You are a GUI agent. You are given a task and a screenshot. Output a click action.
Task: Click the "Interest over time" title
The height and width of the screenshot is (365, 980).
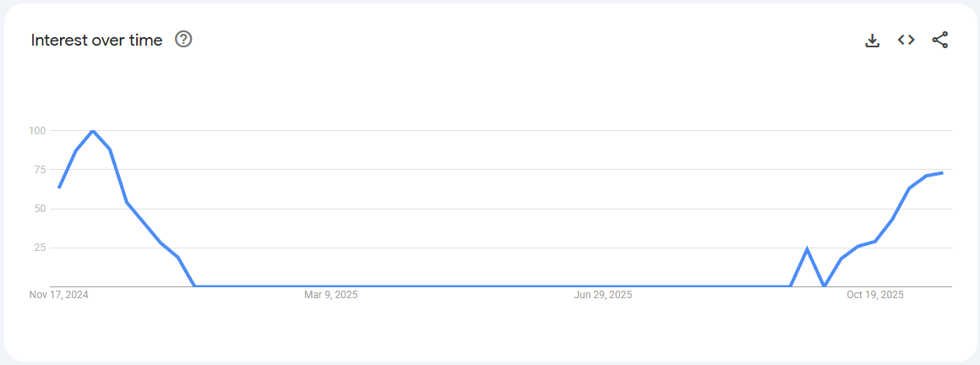click(x=96, y=41)
